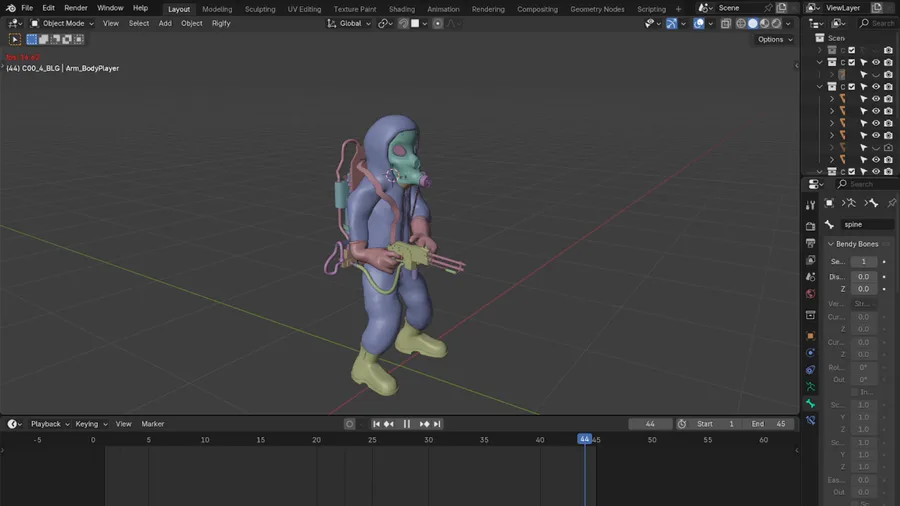Open the Armature data properties tab

tap(810, 387)
